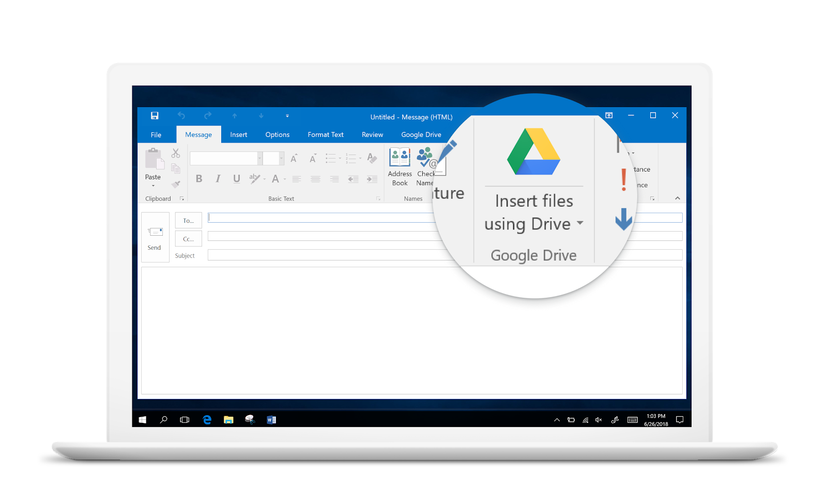The image size is (827, 504).
Task: Click the Google Drive logo to insert files
Action: [533, 151]
